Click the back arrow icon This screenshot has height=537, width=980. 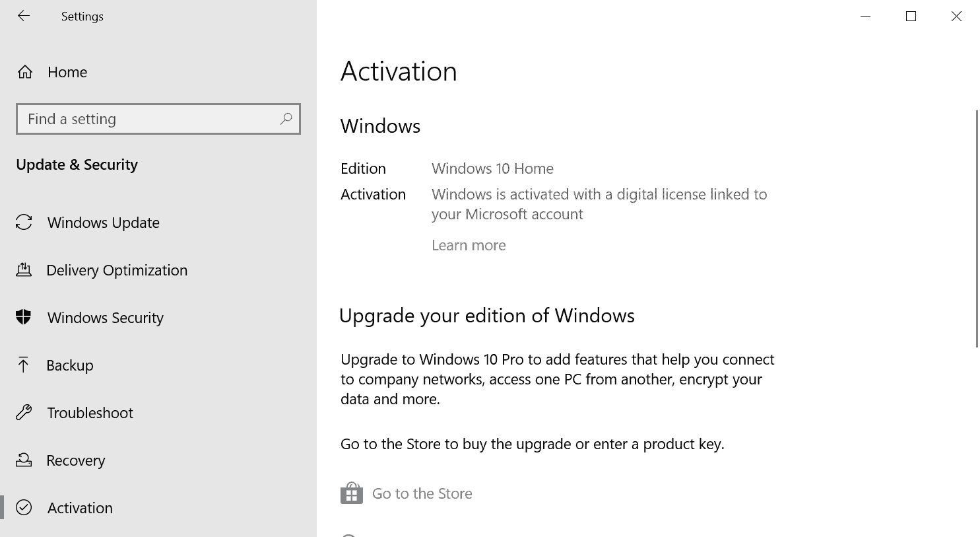(24, 17)
